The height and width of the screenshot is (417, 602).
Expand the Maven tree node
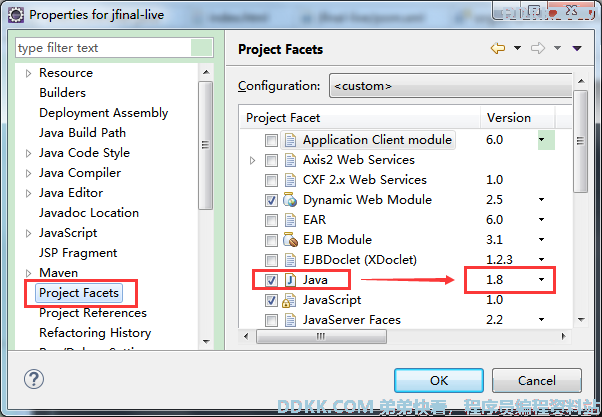pyautogui.click(x=28, y=273)
